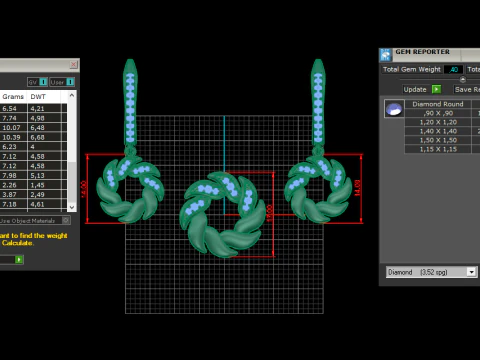Click the 3.87 grams cell
The image size is (480, 360).
tap(13, 195)
